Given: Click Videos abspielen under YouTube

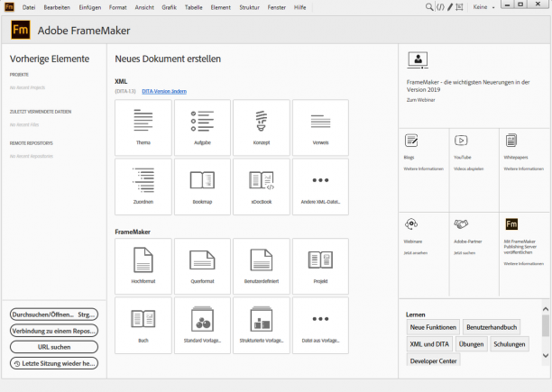Looking at the screenshot, I should [468, 169].
